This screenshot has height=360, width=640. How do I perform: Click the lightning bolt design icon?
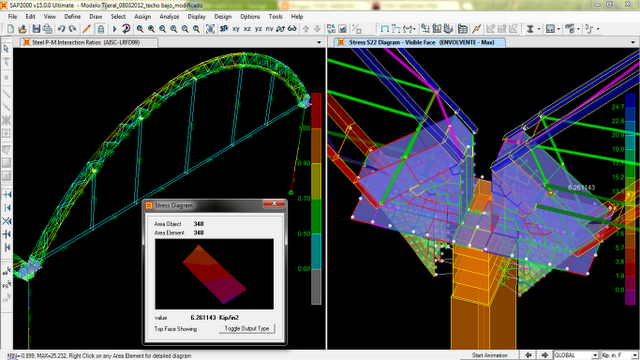[476, 29]
